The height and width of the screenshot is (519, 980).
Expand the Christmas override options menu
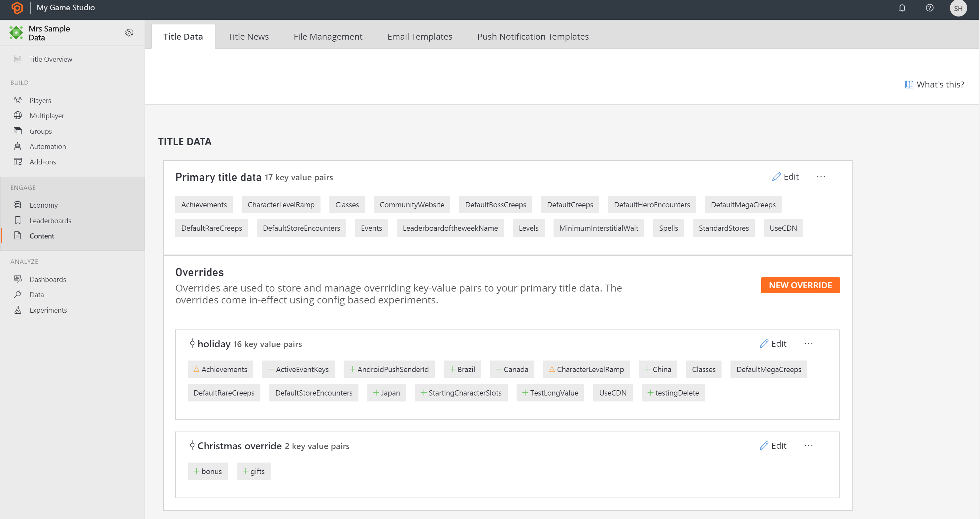(x=809, y=445)
